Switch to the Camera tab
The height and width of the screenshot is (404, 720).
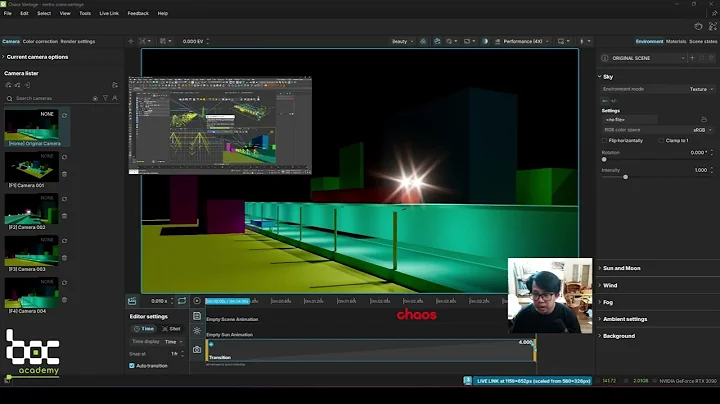click(x=11, y=41)
